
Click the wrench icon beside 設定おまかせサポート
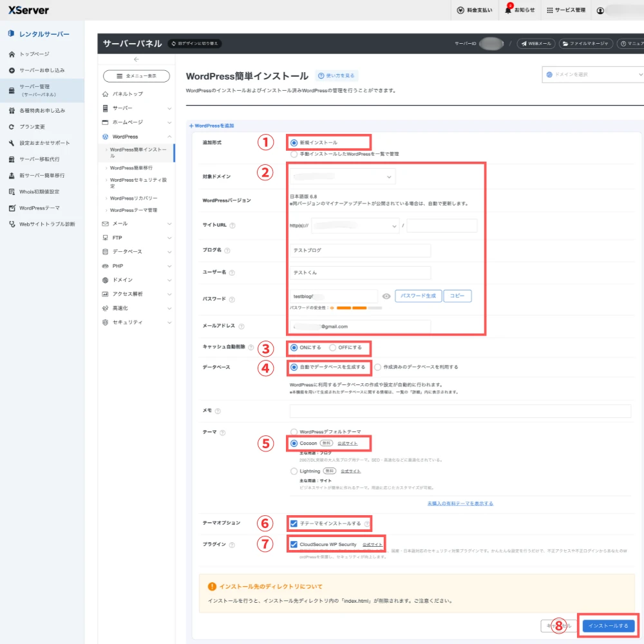tap(12, 143)
